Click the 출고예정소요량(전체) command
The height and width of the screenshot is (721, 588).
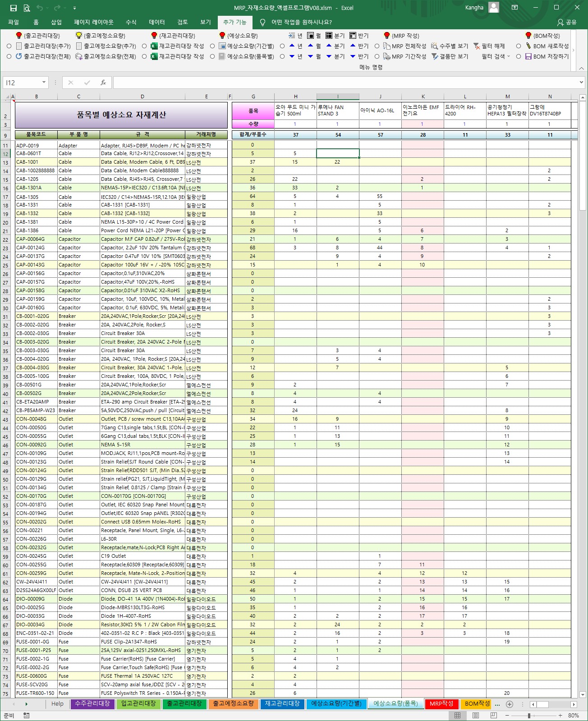106,56
